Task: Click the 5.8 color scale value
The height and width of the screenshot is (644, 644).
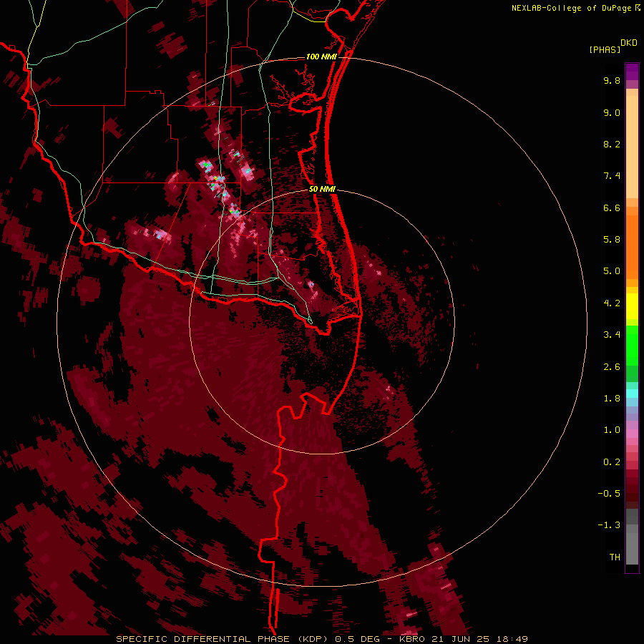Action: tap(612, 240)
